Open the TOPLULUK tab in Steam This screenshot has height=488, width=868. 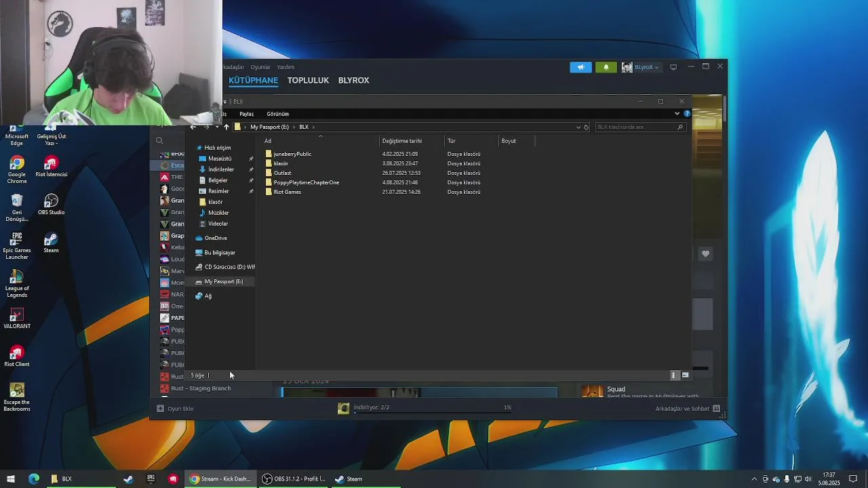pyautogui.click(x=308, y=80)
